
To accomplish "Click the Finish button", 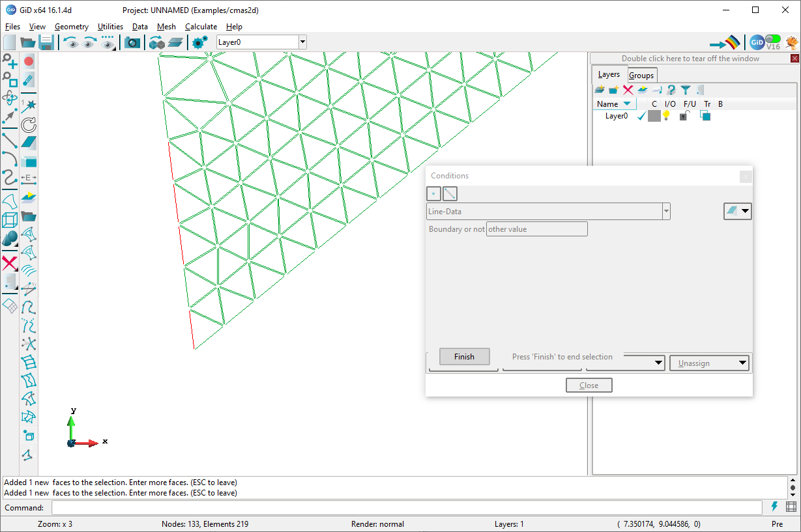I will tap(464, 357).
